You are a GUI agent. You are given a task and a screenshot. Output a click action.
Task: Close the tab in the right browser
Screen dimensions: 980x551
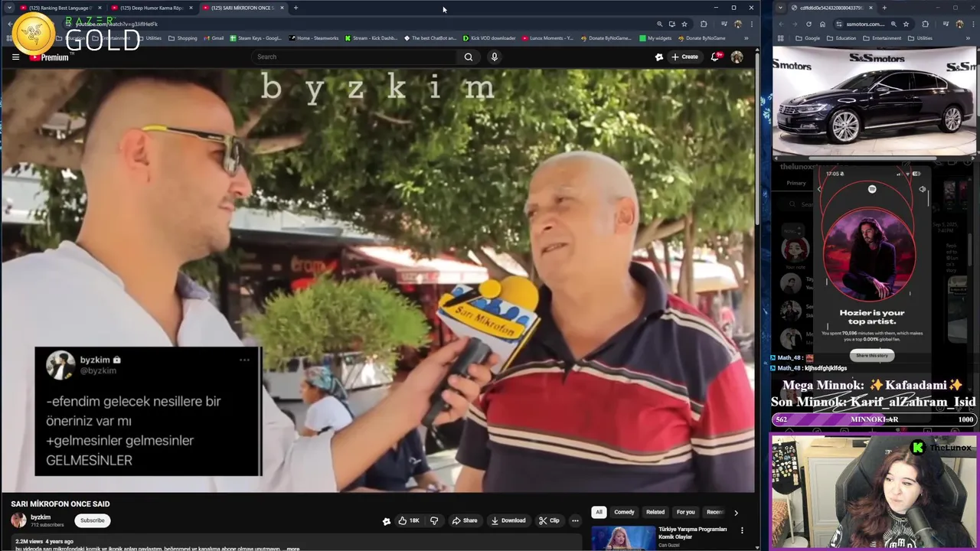pos(871,8)
